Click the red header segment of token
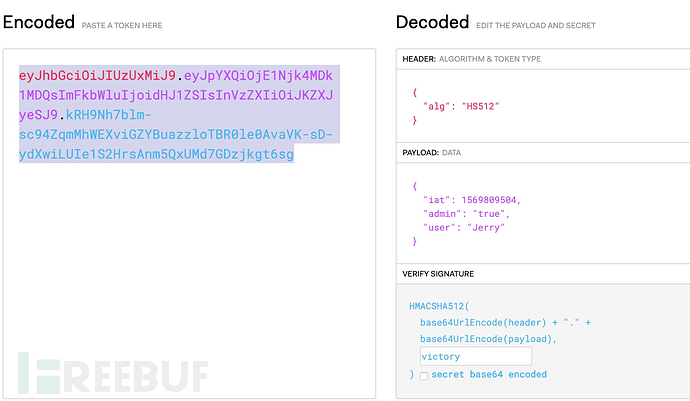Image resolution: width=690 pixels, height=401 pixels. [97, 75]
